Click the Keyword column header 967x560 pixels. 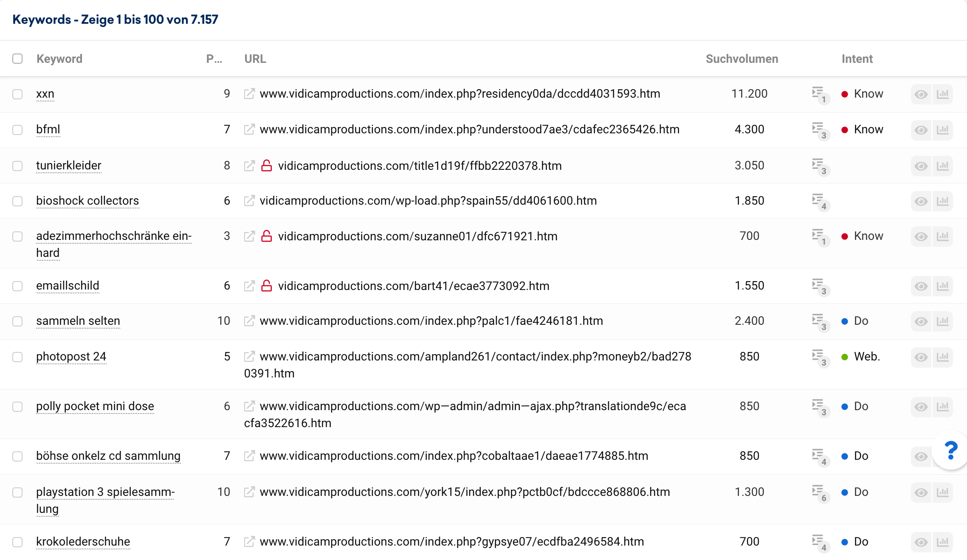coord(59,59)
